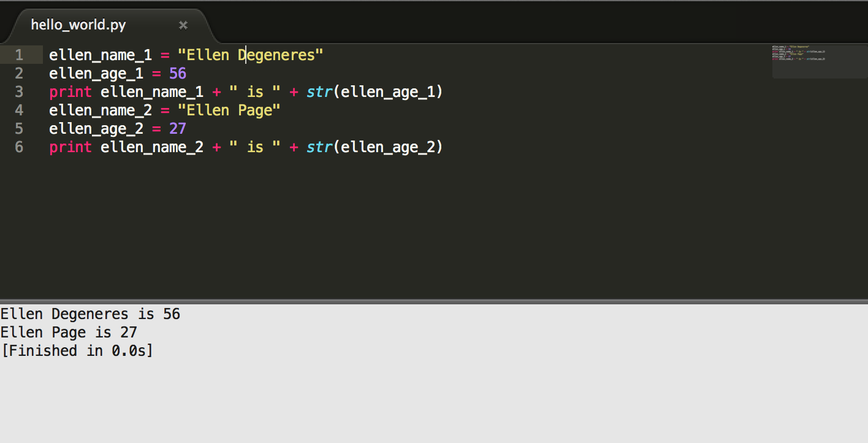868x443 pixels.
Task: Click "Ellen Page is 27" output line
Action: [69, 333]
